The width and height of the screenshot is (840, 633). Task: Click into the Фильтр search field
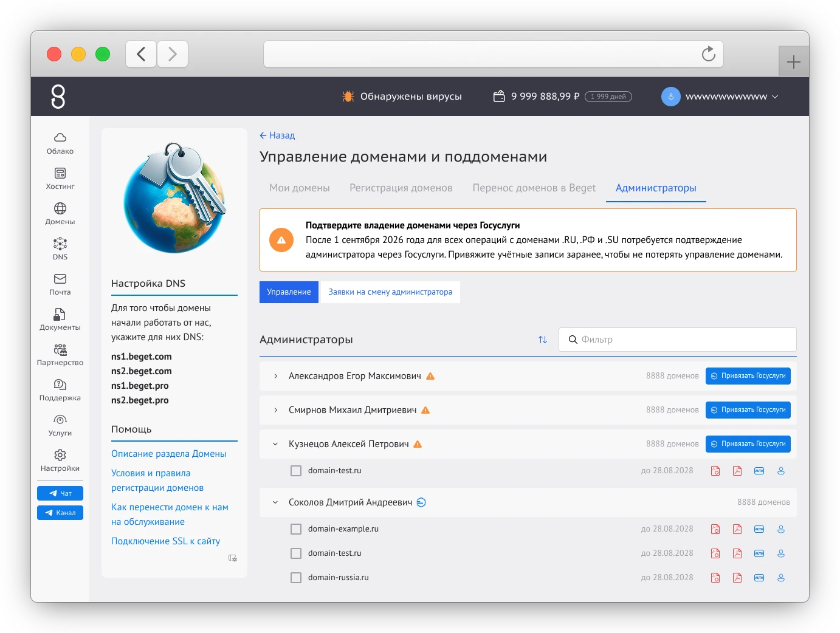click(x=678, y=340)
